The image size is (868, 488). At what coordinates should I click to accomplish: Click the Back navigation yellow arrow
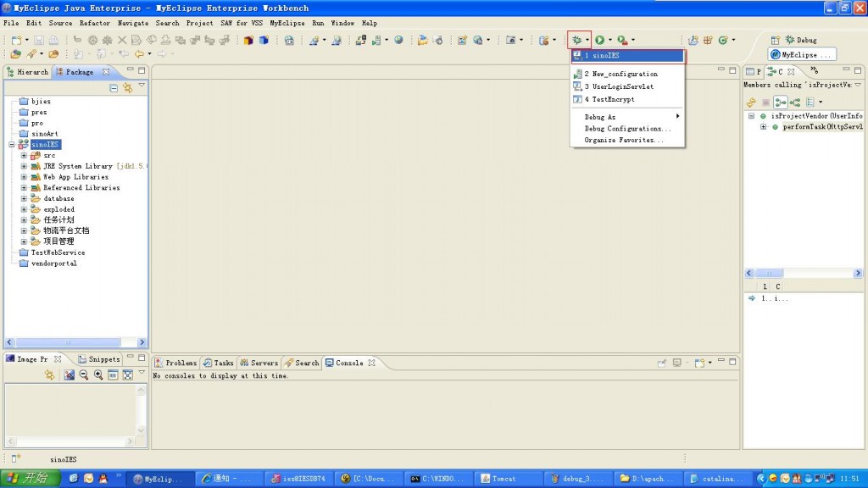139,53
